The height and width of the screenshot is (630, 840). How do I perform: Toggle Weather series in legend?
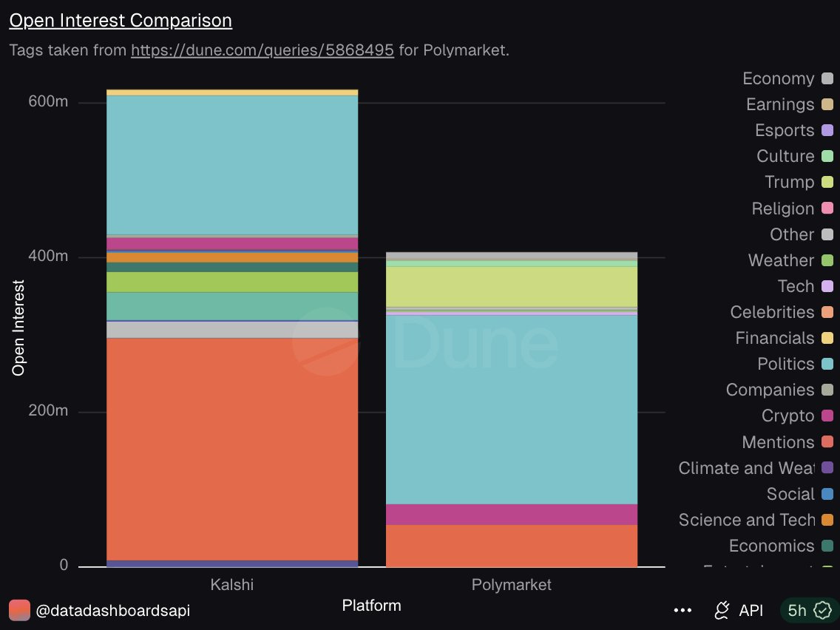point(790,260)
